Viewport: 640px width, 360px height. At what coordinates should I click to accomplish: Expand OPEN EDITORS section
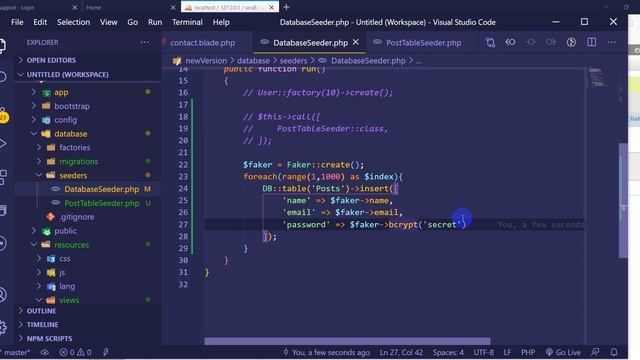coord(88,60)
